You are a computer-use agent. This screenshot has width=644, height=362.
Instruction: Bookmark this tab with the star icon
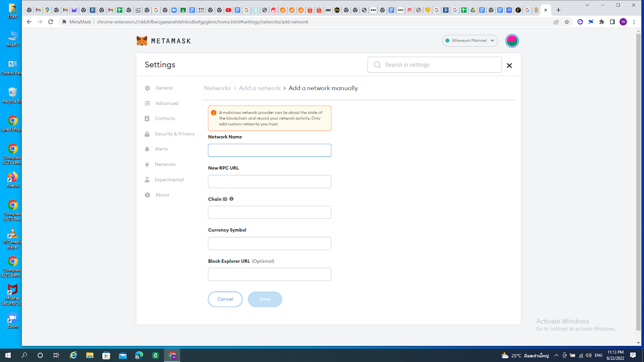tap(567, 22)
